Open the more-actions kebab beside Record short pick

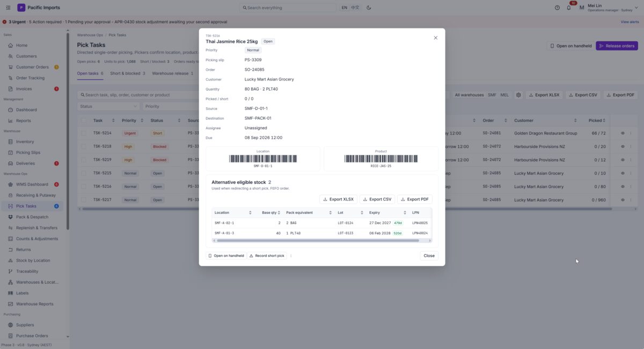(x=291, y=256)
